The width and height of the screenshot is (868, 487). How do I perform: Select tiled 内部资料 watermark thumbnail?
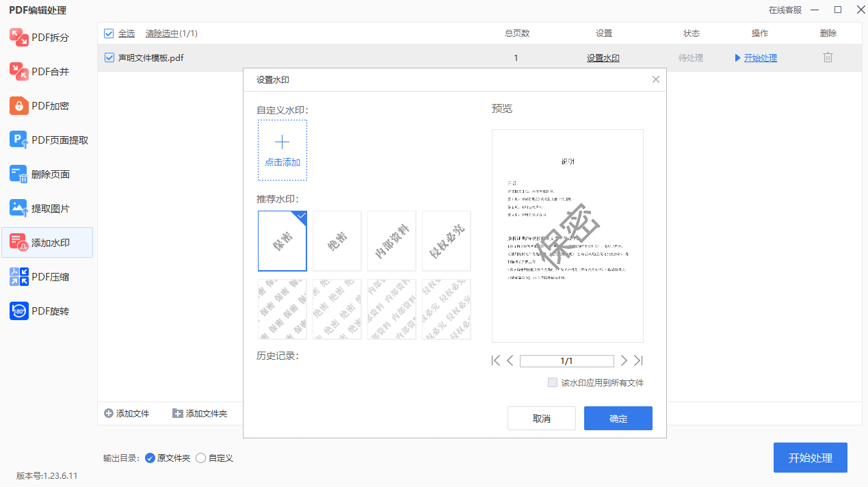tap(392, 309)
